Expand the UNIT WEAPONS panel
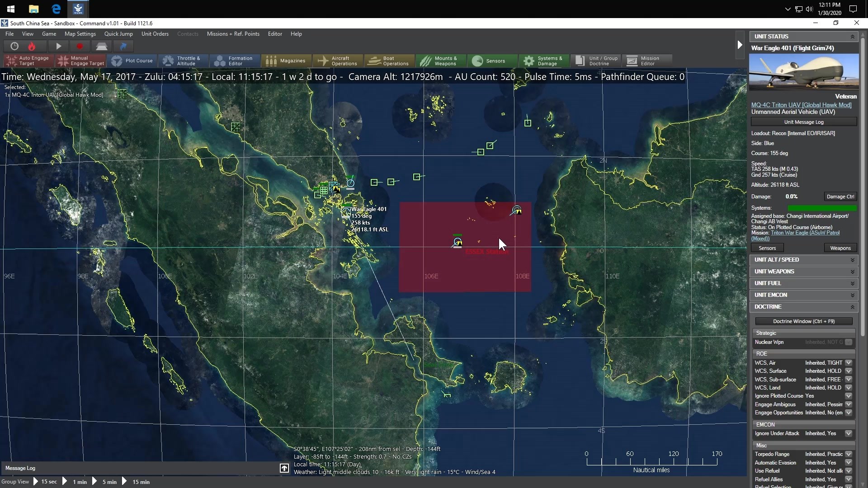Screen dimensions: 868x488 coord(852,272)
